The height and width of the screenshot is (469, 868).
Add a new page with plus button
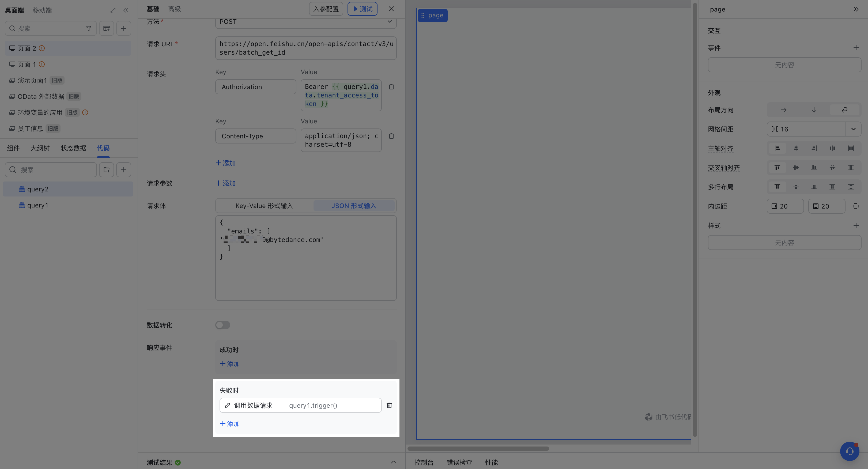(124, 29)
